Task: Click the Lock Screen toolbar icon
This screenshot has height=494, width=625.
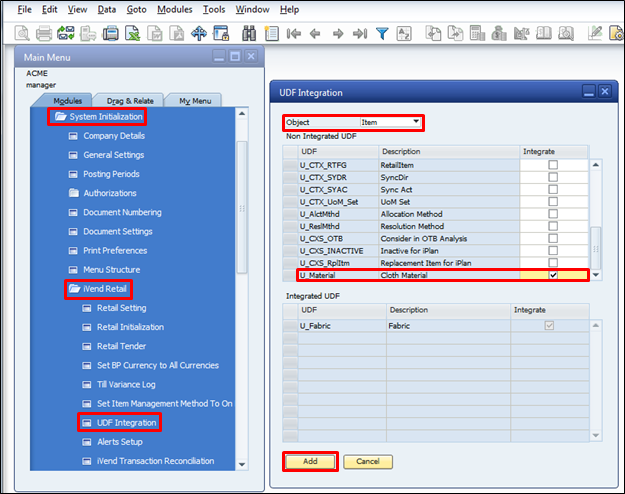Action: coord(220,33)
